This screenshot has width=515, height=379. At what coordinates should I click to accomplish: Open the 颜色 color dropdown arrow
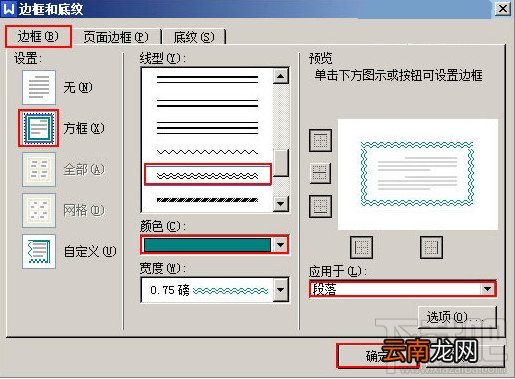[280, 245]
